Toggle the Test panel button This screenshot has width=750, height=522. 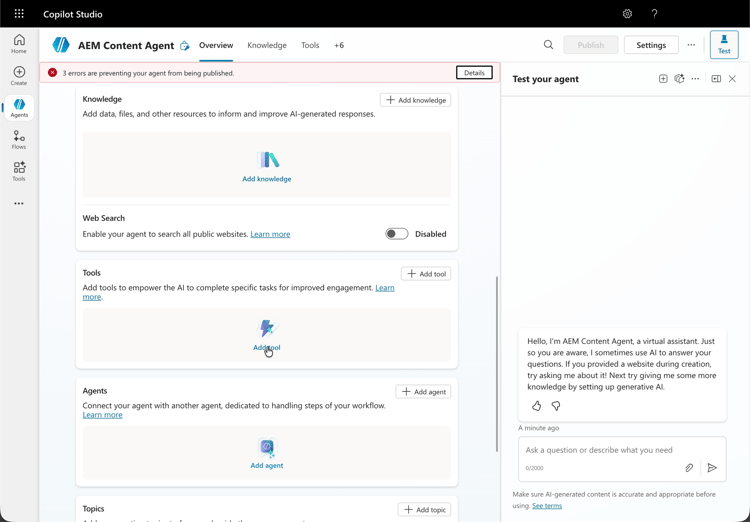(724, 45)
